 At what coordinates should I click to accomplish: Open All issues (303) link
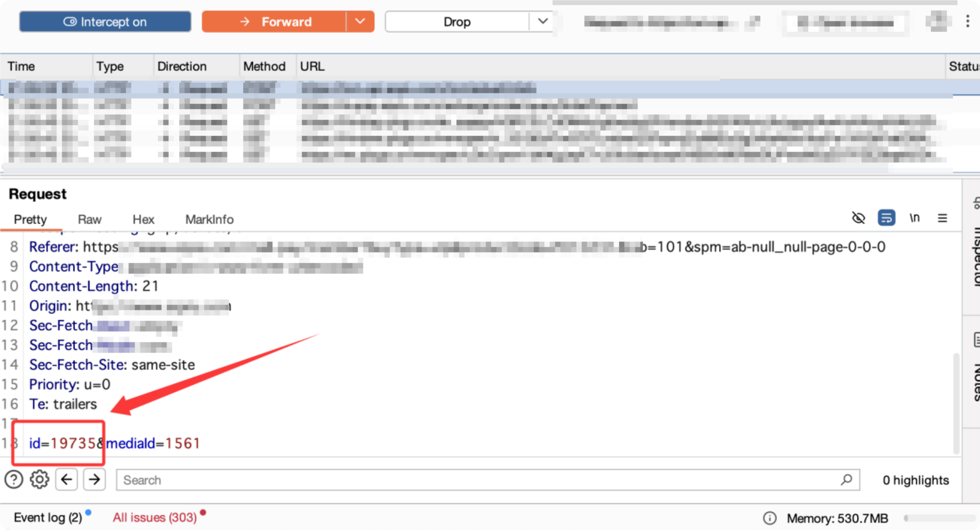[155, 518]
